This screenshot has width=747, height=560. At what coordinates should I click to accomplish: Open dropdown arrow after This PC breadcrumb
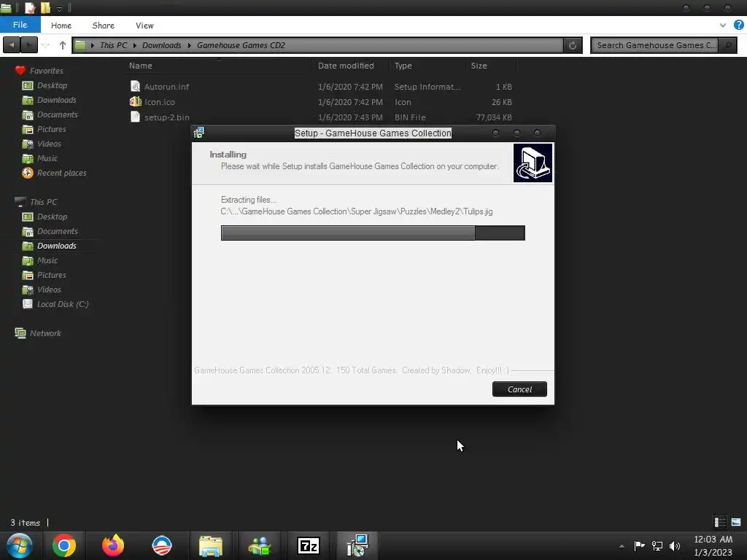click(x=135, y=45)
